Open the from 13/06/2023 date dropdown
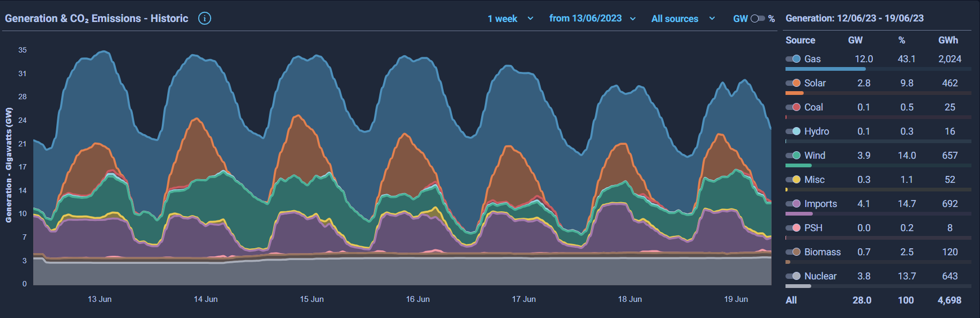This screenshot has width=980, height=318. (x=592, y=18)
